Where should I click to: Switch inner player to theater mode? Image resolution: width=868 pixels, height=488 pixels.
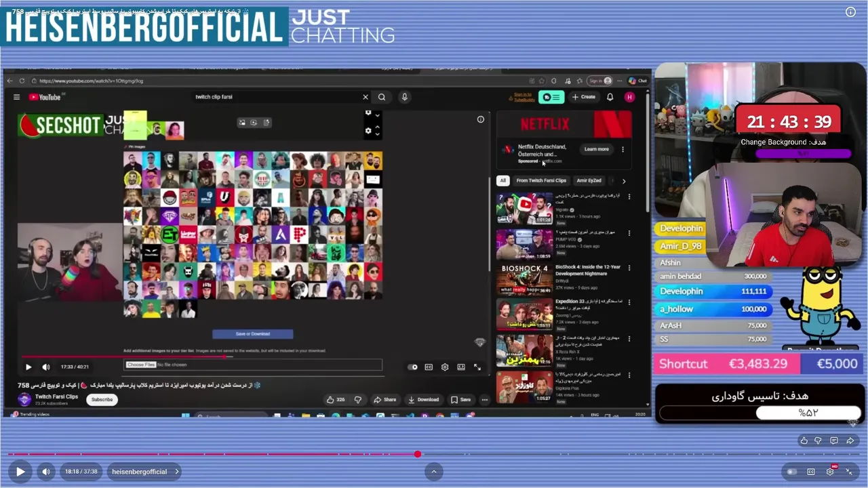click(461, 367)
